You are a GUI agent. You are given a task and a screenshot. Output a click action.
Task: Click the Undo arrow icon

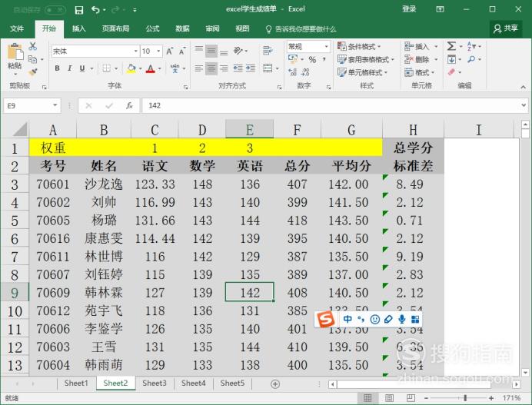95,10
